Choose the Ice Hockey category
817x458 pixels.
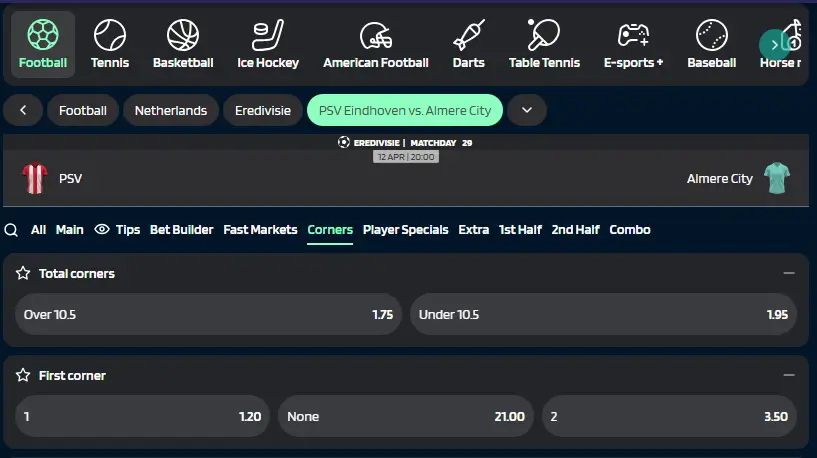click(268, 44)
